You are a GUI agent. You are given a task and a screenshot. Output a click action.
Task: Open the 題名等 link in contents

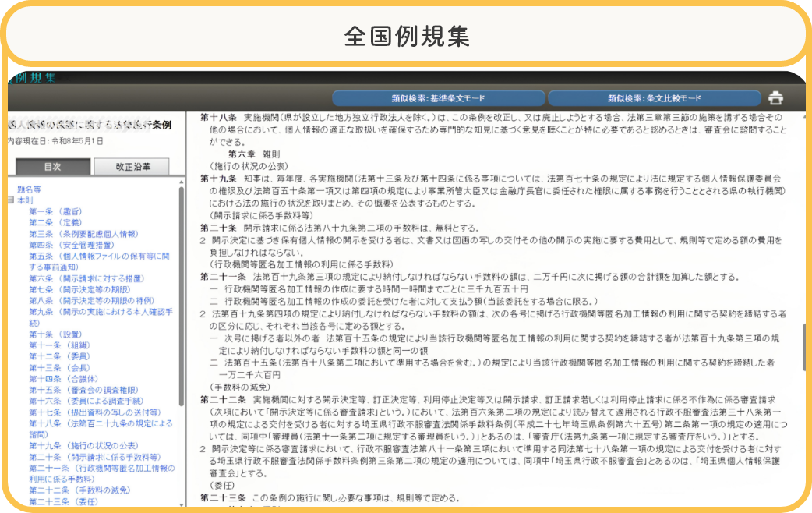(x=29, y=189)
